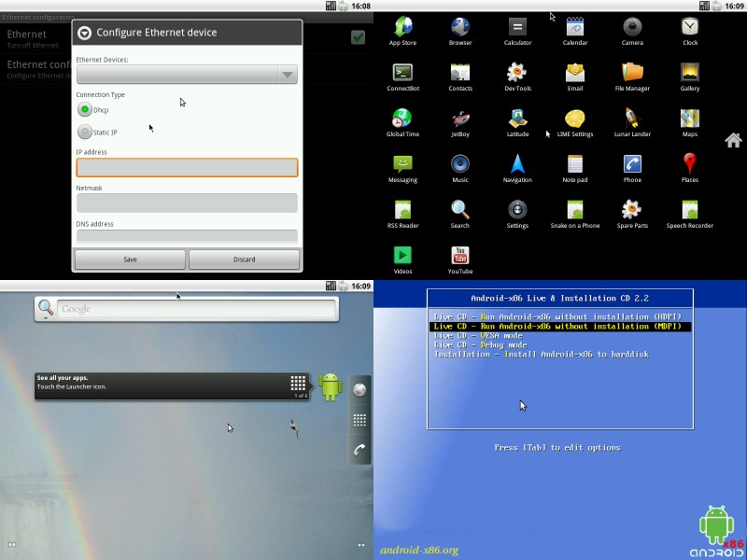Tap the Home icon beside the app drawer
The width and height of the screenshot is (747, 560).
(733, 140)
